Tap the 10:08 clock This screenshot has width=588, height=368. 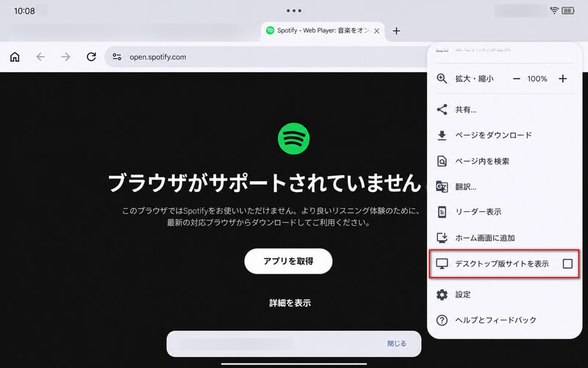[24, 11]
